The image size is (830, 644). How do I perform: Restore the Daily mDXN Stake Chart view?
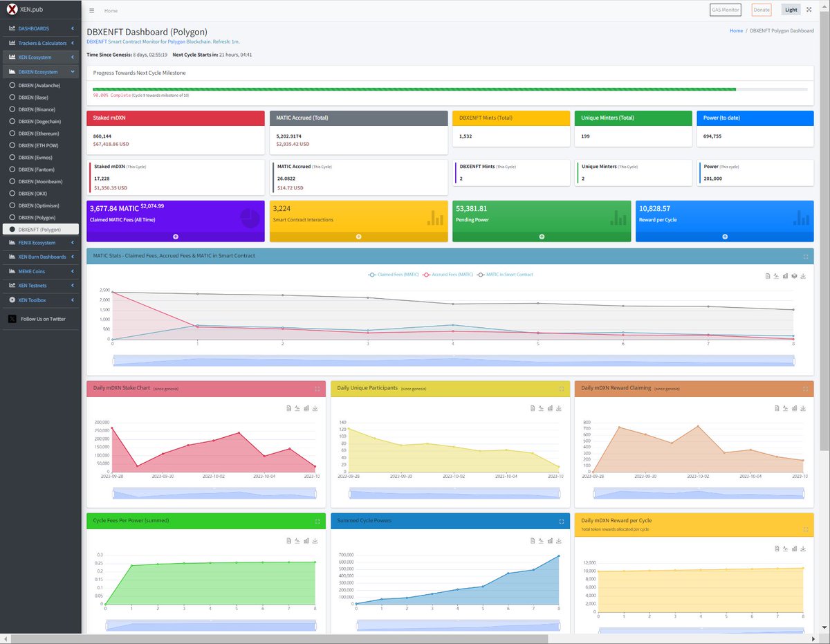297,408
